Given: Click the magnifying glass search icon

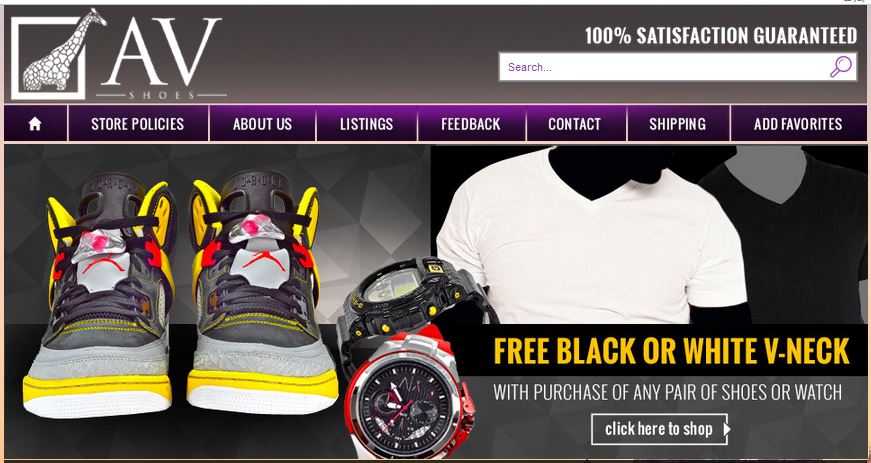Looking at the screenshot, I should point(840,67).
